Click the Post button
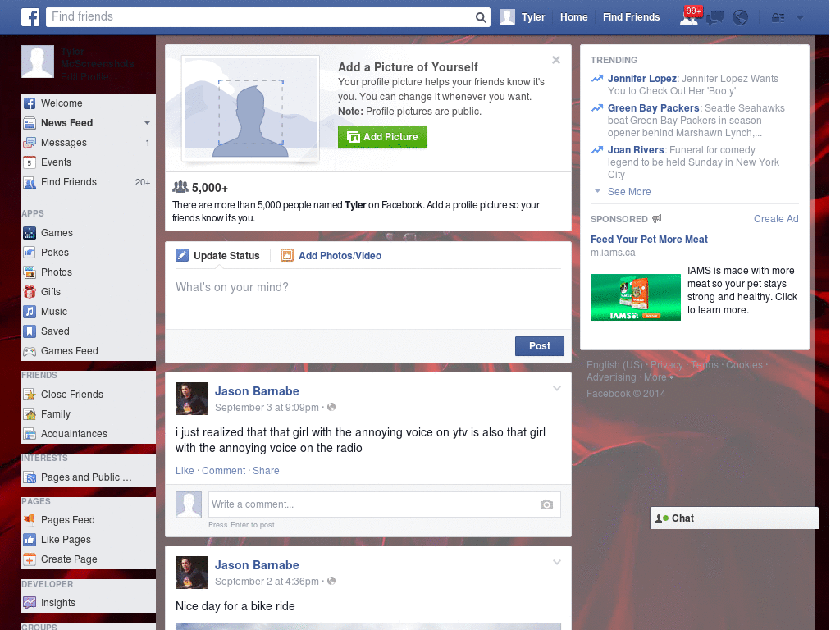Image resolution: width=840 pixels, height=630 pixels. (540, 346)
